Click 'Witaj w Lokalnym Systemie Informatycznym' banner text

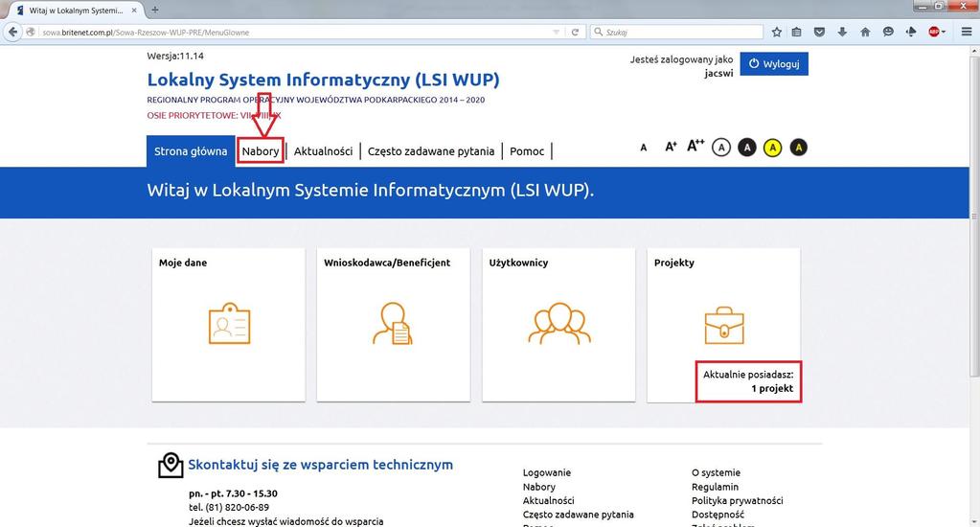(x=370, y=191)
